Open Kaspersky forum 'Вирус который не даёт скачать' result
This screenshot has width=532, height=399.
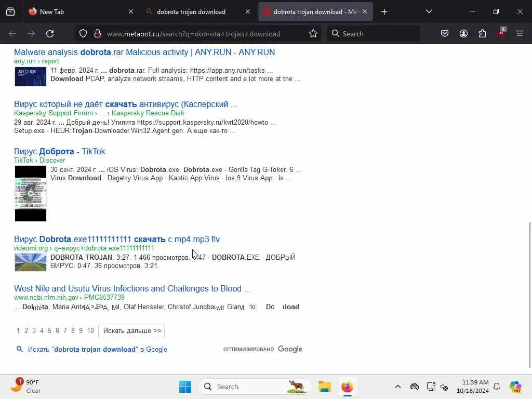pos(126,104)
